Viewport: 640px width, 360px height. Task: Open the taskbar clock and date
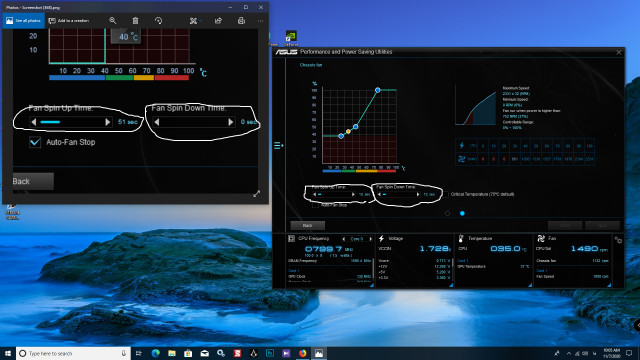(x=611, y=353)
